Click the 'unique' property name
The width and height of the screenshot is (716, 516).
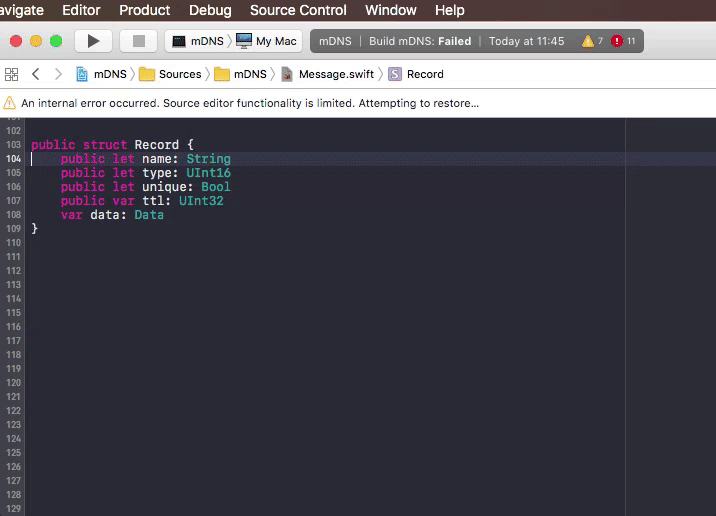click(164, 187)
